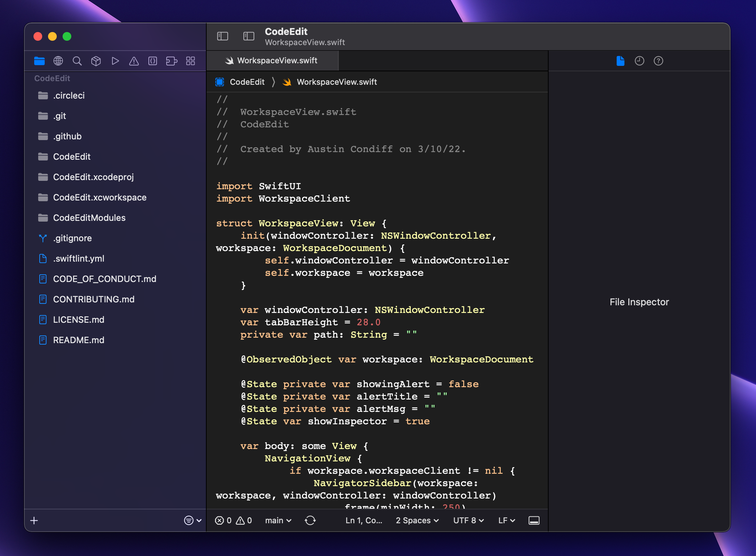756x556 pixels.
Task: Open the extensions puzzle-piece navigator
Action: pyautogui.click(x=171, y=61)
